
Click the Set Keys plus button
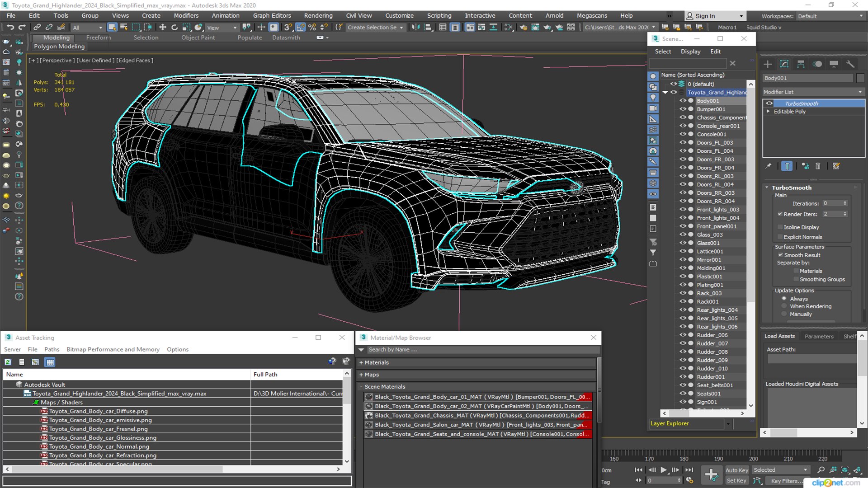[711, 474]
